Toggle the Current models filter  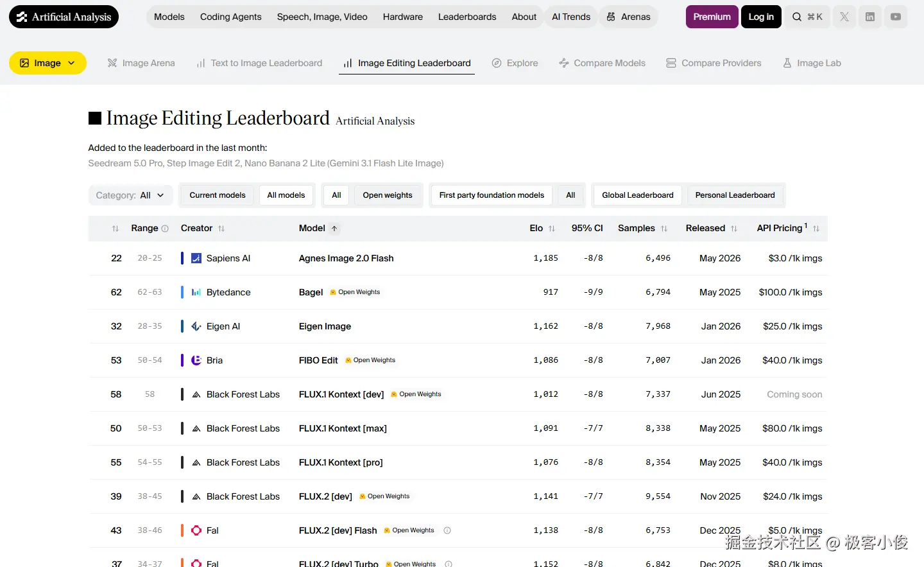point(218,195)
